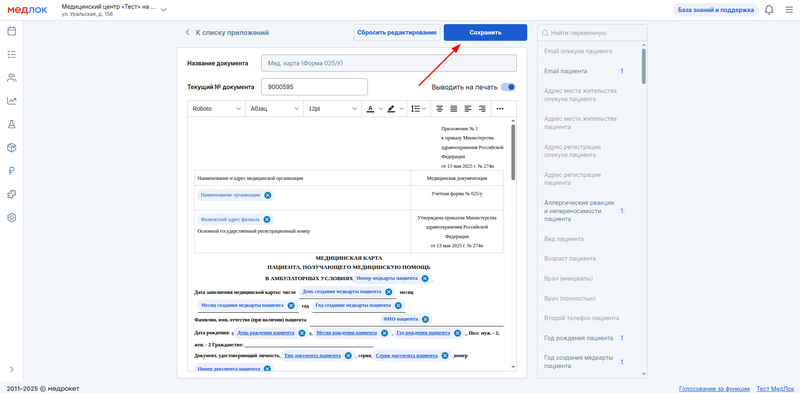Remove the Месяц рождения пациента chip
Image resolution: width=800 pixels, height=393 pixels.
tap(384, 333)
